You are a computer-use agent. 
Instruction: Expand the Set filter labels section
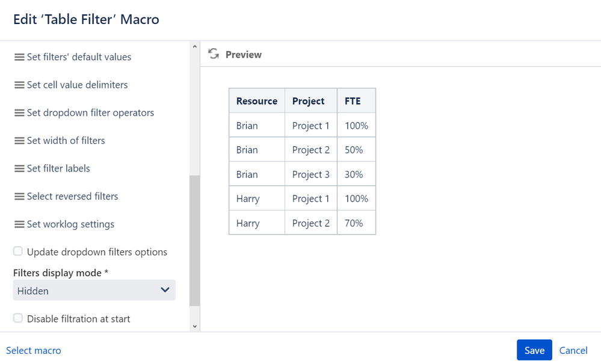[58, 168]
